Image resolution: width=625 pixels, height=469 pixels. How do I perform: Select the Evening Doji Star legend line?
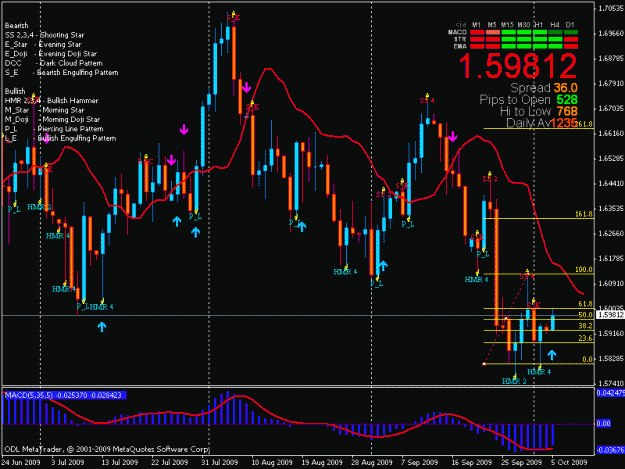click(x=51, y=54)
